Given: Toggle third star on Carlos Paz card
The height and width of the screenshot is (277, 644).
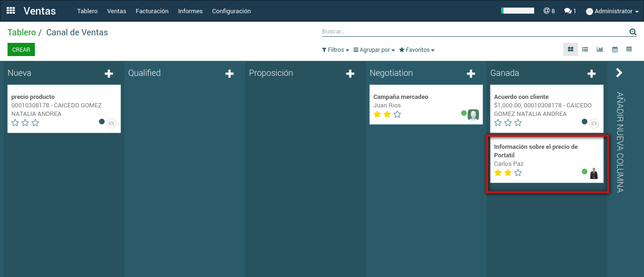Looking at the screenshot, I should coord(518,173).
